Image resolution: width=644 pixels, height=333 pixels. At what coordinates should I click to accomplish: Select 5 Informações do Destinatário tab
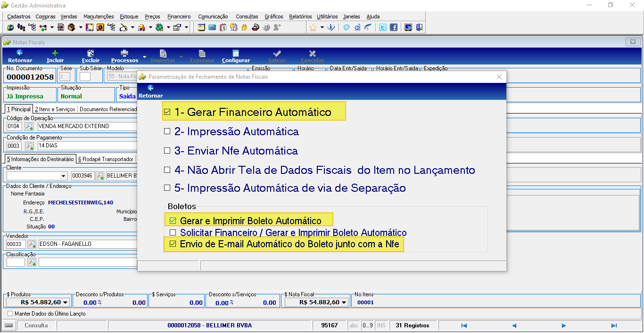coord(40,159)
